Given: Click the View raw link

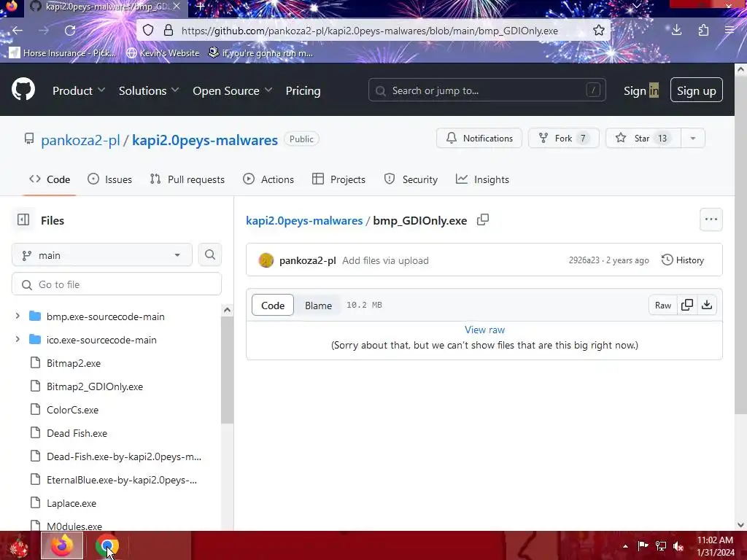Looking at the screenshot, I should point(484,330).
